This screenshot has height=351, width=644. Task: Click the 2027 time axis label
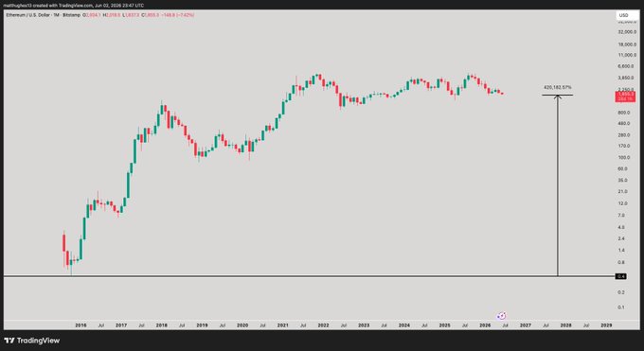pyautogui.click(x=526, y=325)
